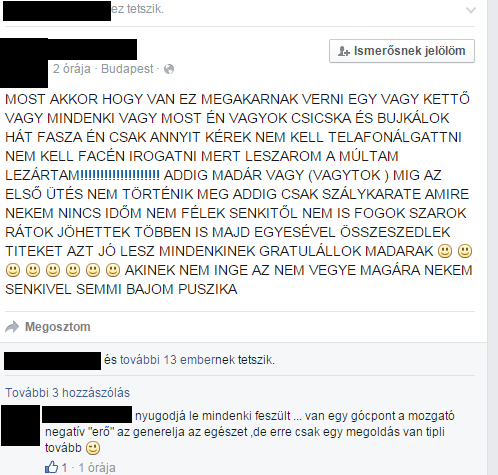Click the add-friend person icon in the button
The width and height of the screenshot is (498, 475).
[343, 51]
